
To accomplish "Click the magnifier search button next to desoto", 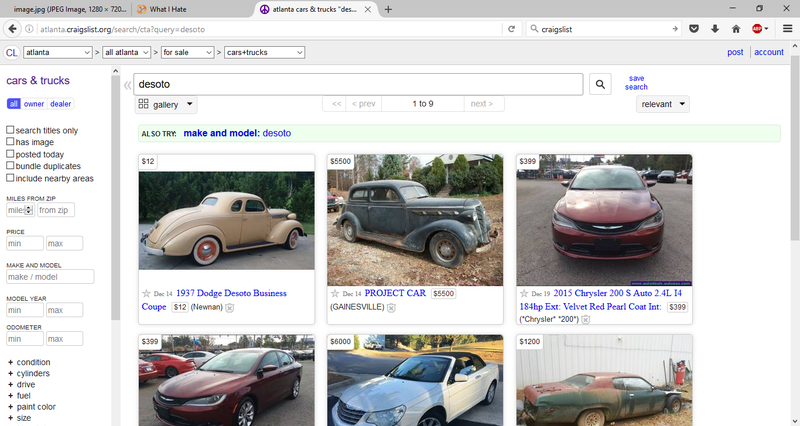I will coord(601,84).
